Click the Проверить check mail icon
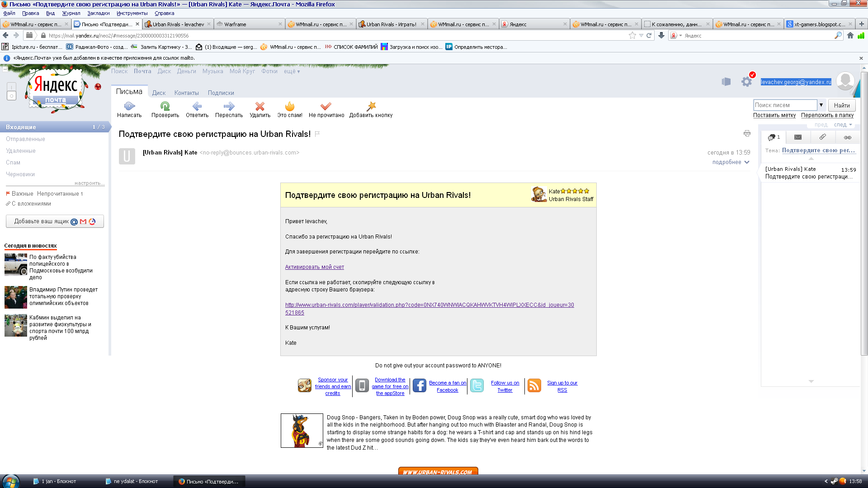The width and height of the screenshot is (868, 488). pos(165,107)
